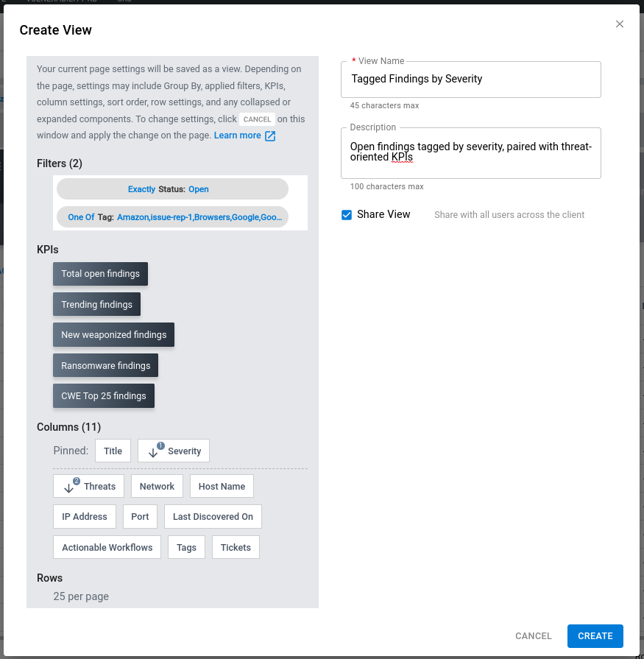Click the Ransomware findings KPI
Viewport: 644px width, 659px height.
105,366
